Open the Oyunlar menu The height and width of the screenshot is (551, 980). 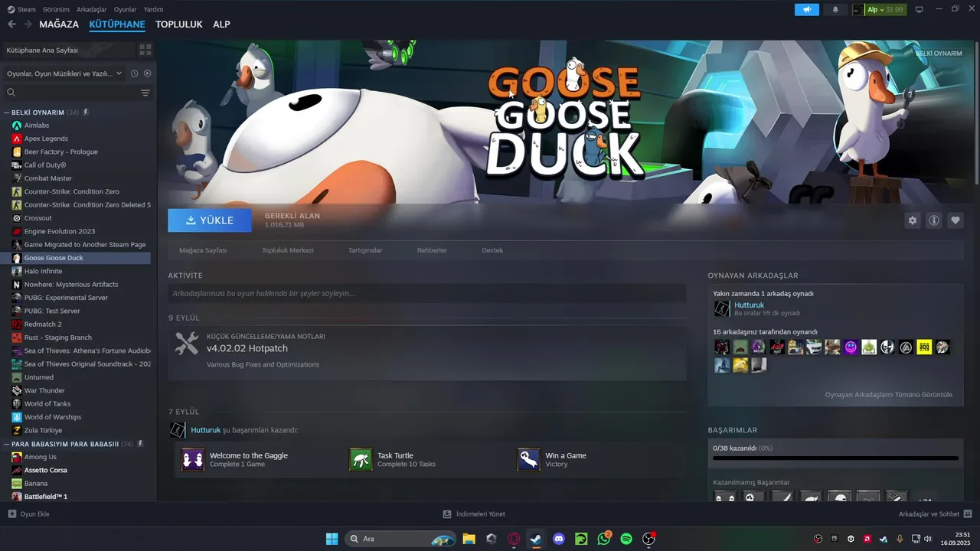click(x=125, y=9)
